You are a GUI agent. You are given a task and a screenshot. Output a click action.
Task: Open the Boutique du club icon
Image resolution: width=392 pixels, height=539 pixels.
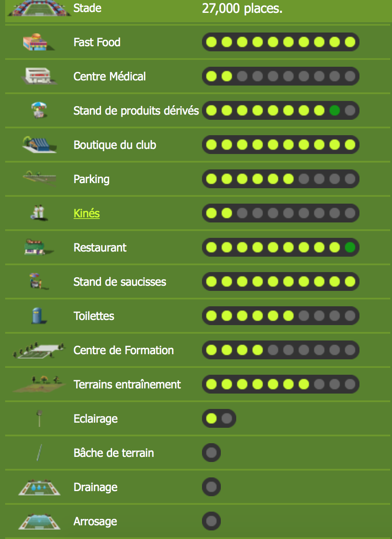click(39, 145)
